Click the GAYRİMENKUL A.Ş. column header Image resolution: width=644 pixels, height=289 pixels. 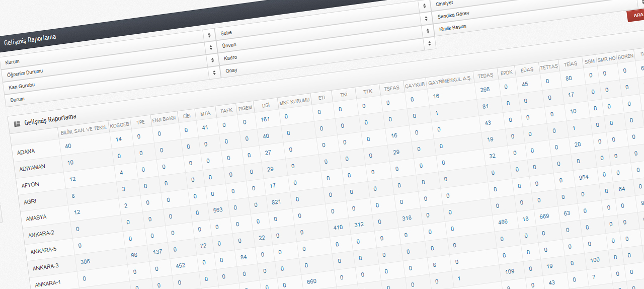click(x=449, y=80)
